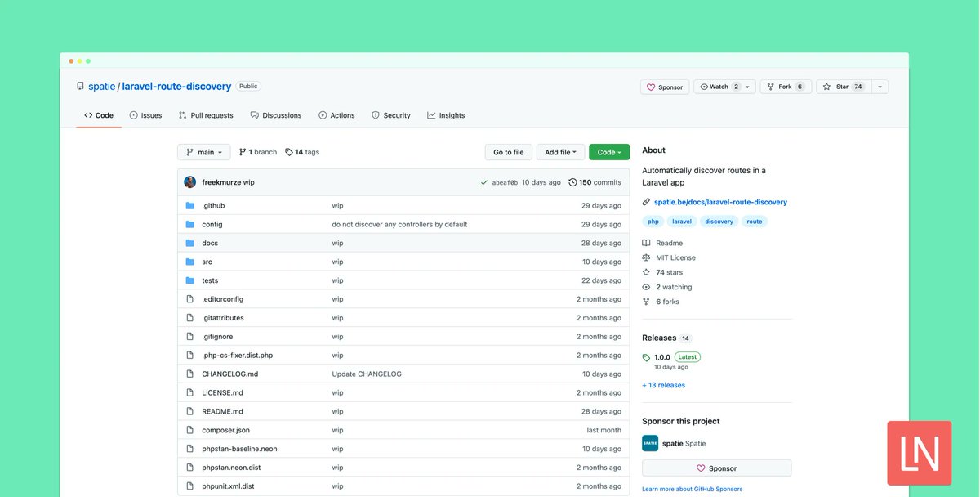Click the commit status checkmark icon
The width and height of the screenshot is (980, 497).
[x=484, y=182]
